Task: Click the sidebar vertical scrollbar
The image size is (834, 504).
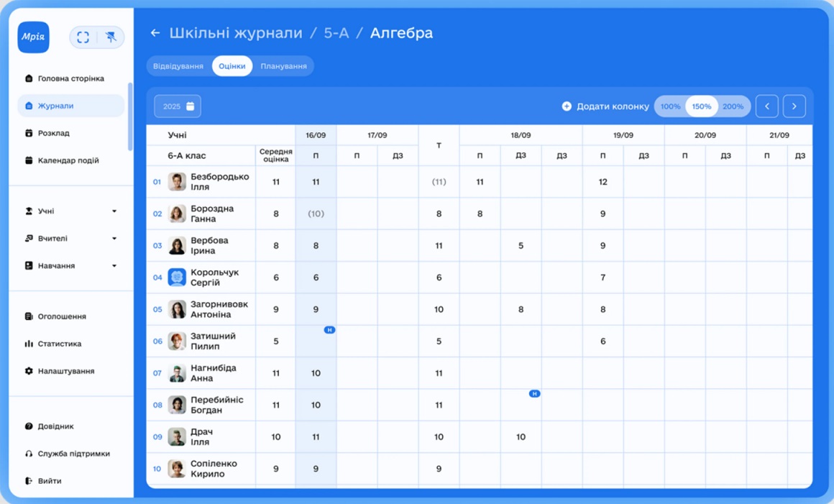Action: 130,116
